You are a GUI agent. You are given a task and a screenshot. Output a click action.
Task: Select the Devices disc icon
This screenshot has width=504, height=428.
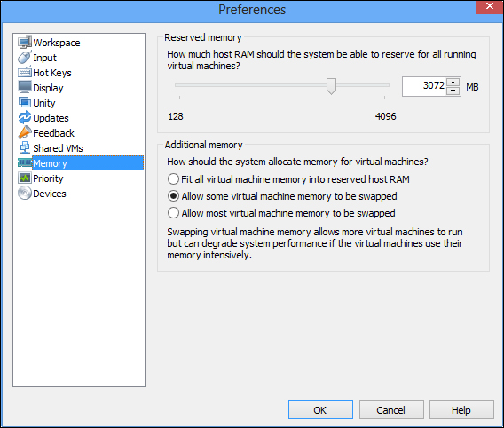click(25, 193)
